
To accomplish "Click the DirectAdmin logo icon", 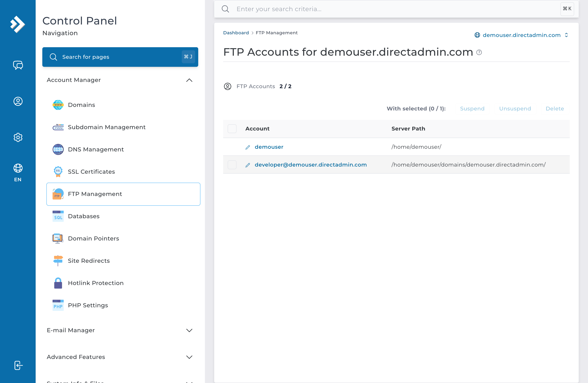I will click(18, 24).
